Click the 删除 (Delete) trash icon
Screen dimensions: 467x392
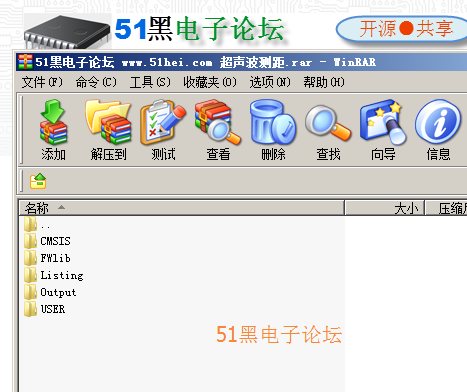(x=273, y=130)
